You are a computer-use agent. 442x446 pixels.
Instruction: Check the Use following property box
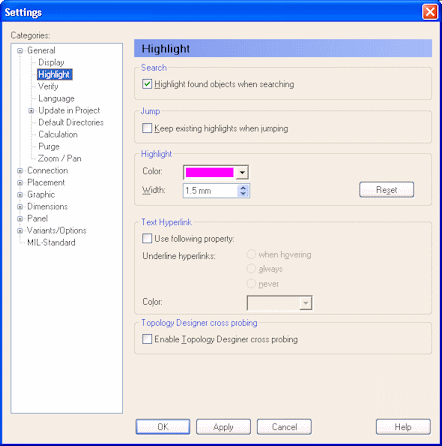click(x=147, y=238)
